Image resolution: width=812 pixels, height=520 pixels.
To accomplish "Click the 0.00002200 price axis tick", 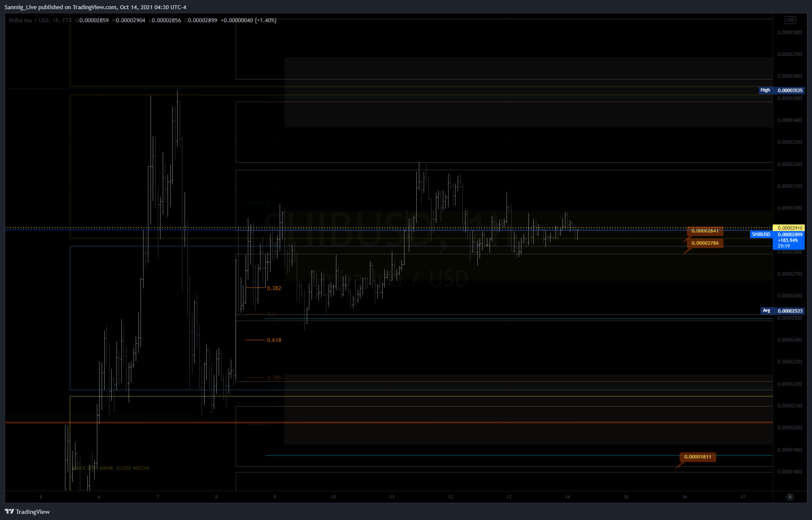I will (x=790, y=384).
